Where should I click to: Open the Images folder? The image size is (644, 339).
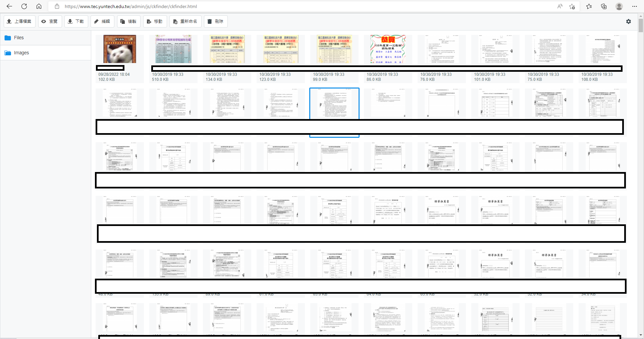(x=46, y=53)
